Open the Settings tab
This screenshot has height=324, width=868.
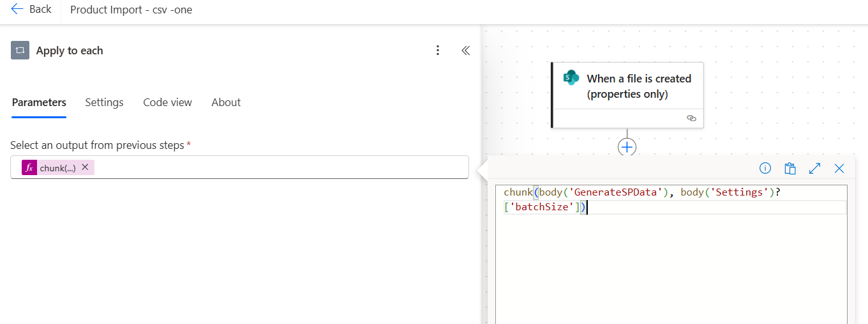pos(104,102)
